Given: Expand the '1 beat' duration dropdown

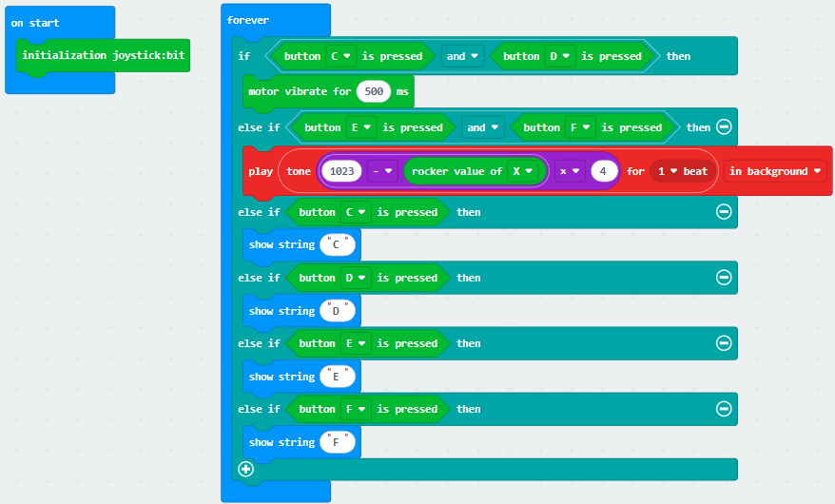Looking at the screenshot, I should tap(683, 171).
